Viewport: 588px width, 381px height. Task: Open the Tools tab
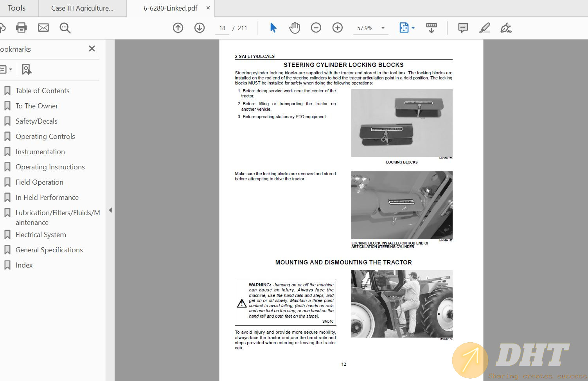pyautogui.click(x=16, y=8)
